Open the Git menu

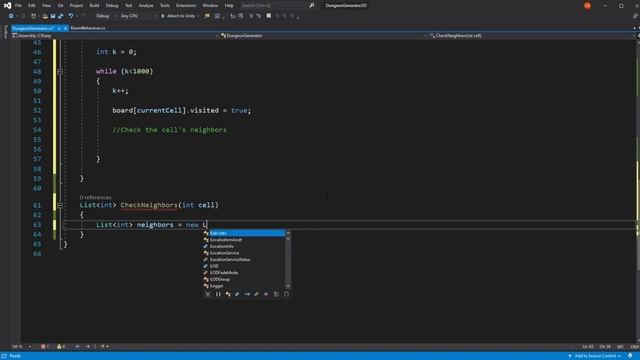point(60,6)
